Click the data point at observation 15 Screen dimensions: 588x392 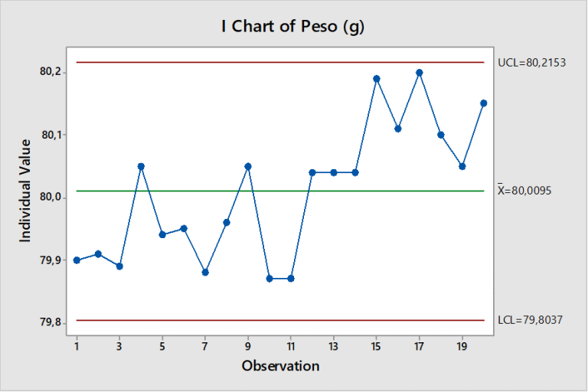coord(377,78)
